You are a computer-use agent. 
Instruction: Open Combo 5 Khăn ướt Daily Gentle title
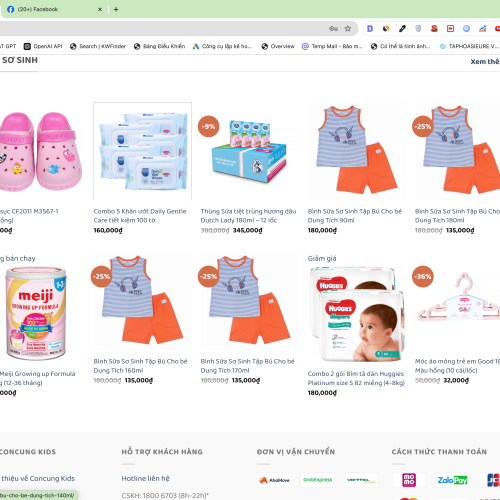click(x=140, y=216)
